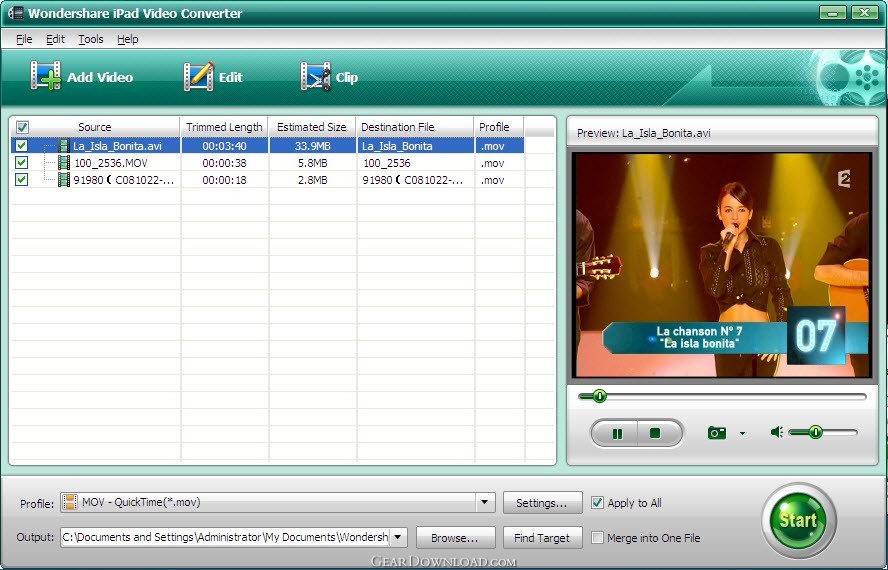Open the File menu
The width and height of the screenshot is (888, 570).
(x=24, y=39)
